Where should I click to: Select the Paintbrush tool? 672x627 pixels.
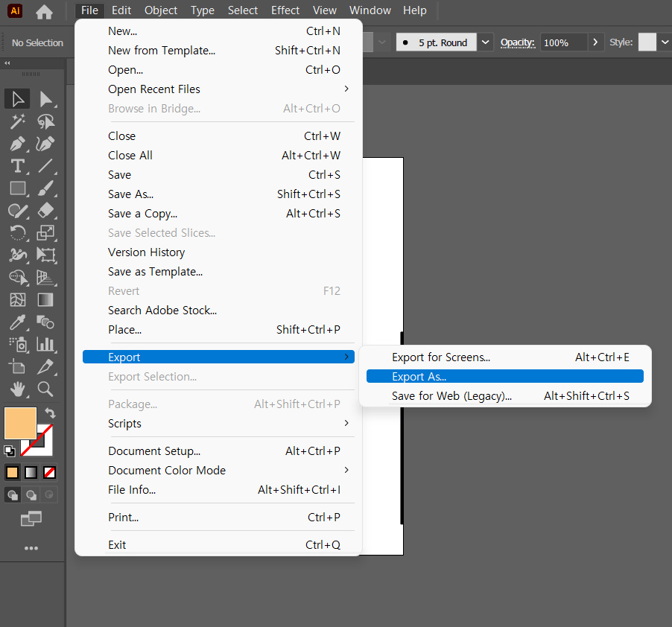pyautogui.click(x=45, y=188)
